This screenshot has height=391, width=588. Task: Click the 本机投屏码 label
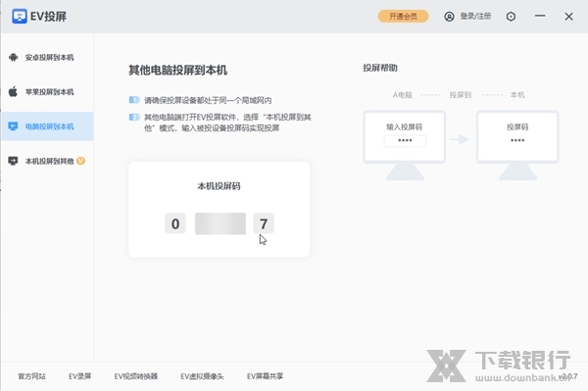(x=219, y=186)
